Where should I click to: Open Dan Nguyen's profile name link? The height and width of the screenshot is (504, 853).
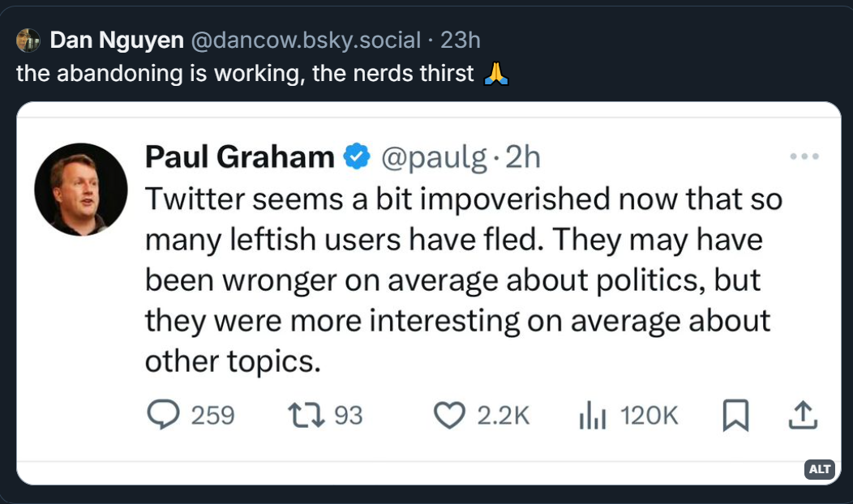(117, 40)
